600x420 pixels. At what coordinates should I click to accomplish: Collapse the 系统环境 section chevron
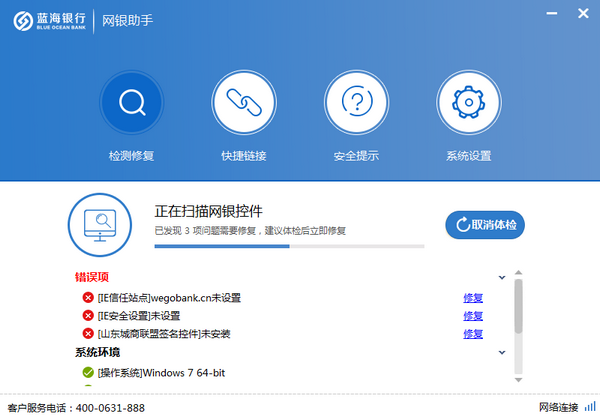click(502, 352)
